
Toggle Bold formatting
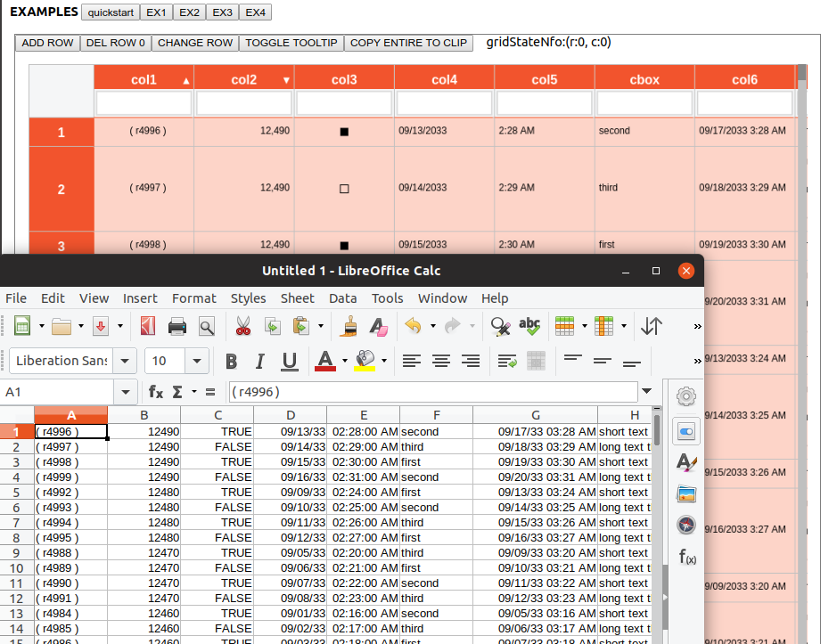(x=231, y=362)
